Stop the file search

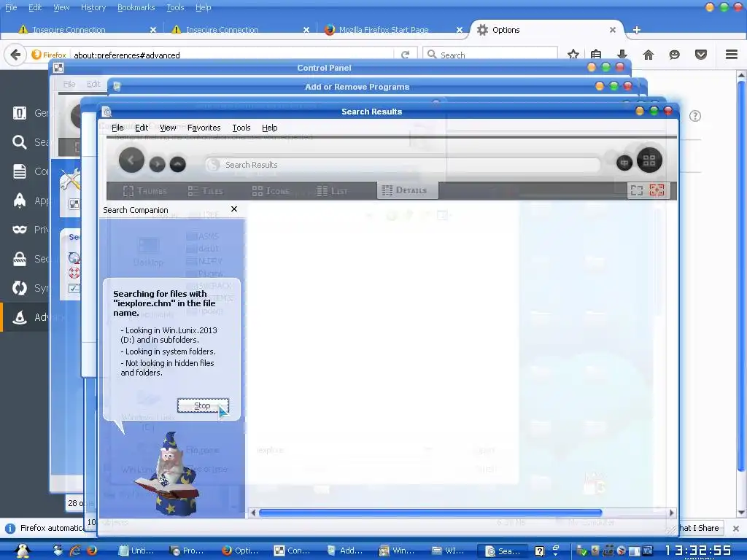[x=203, y=405]
